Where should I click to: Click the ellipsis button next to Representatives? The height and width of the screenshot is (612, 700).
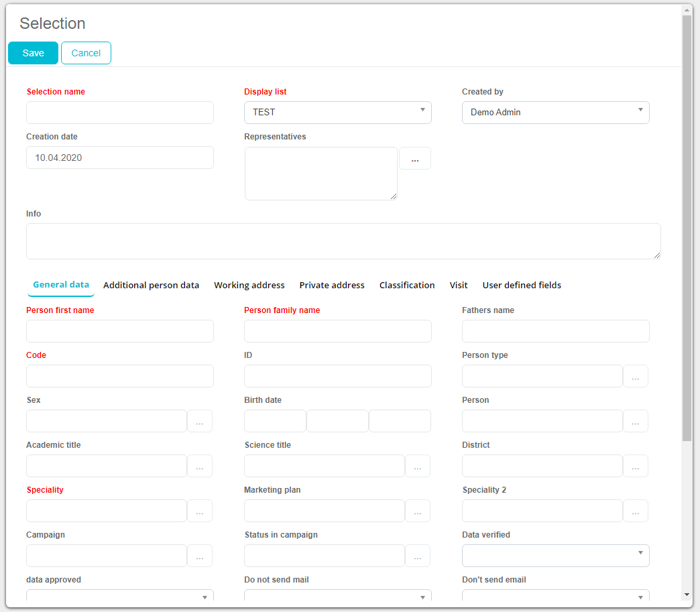click(x=414, y=159)
